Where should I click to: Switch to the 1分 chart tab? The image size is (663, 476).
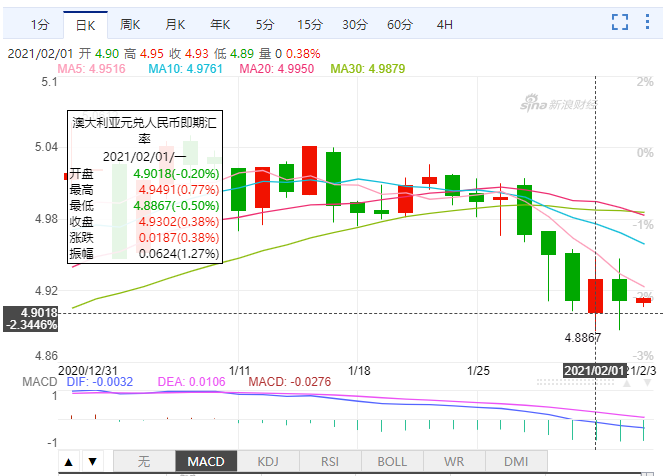click(x=40, y=25)
